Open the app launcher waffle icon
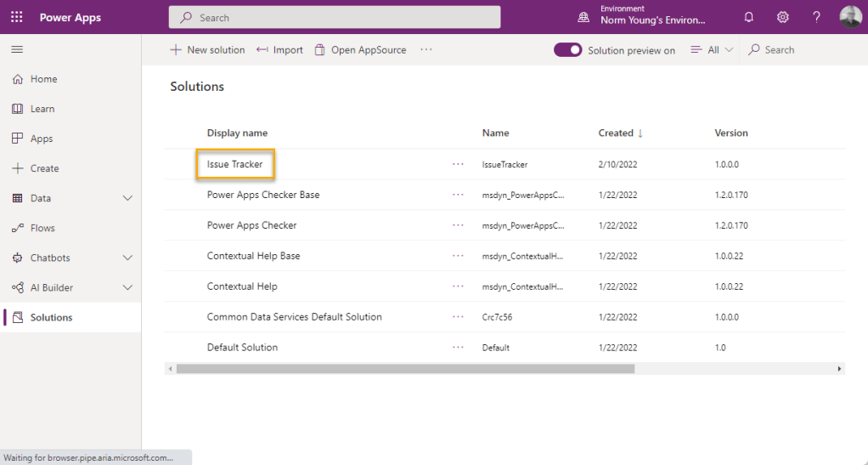Screen dimensions: 868x465 [17, 17]
